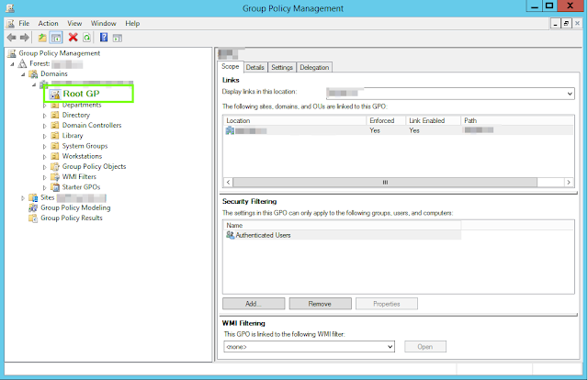Select the System Groups tree item
Image resolution: width=588 pixels, height=380 pixels.
[x=85, y=146]
